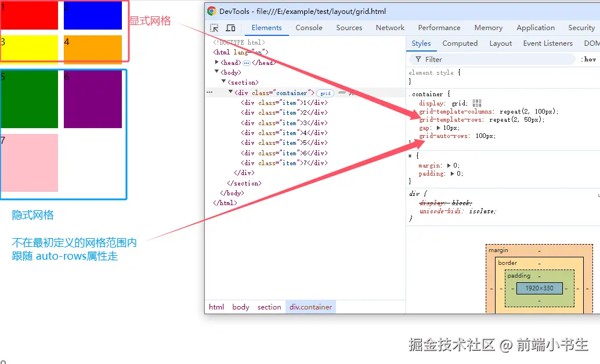600x364 pixels.
Task: Collapse the div.container node
Action: tap(230, 92)
